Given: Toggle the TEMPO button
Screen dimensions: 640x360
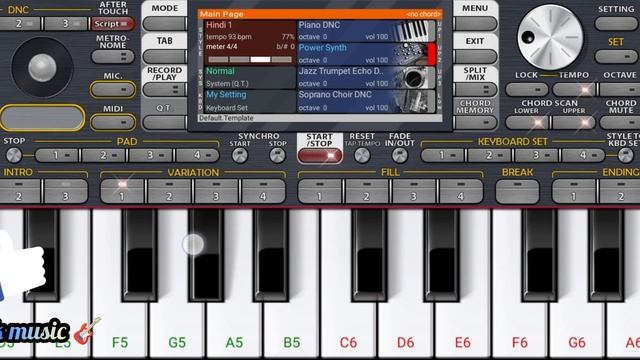Looking at the screenshot, I should 574,89.
